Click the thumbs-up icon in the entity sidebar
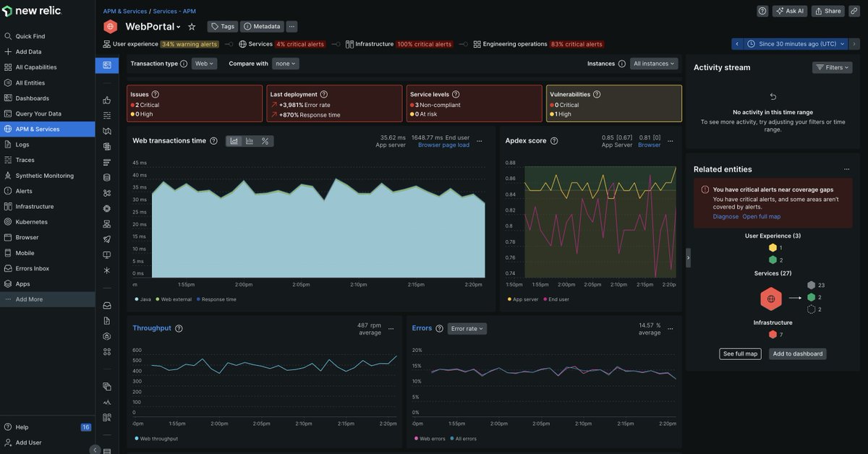 (107, 100)
